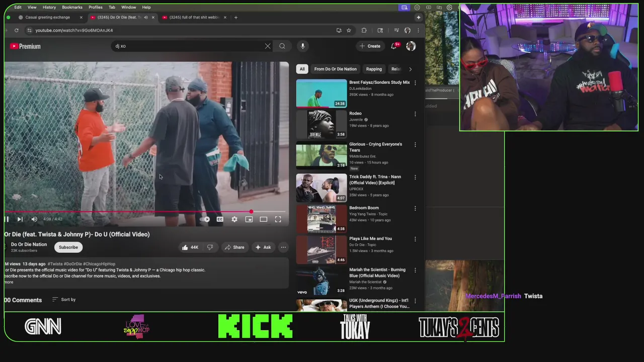Open the browser View menu
The image size is (644, 362).
point(32,7)
